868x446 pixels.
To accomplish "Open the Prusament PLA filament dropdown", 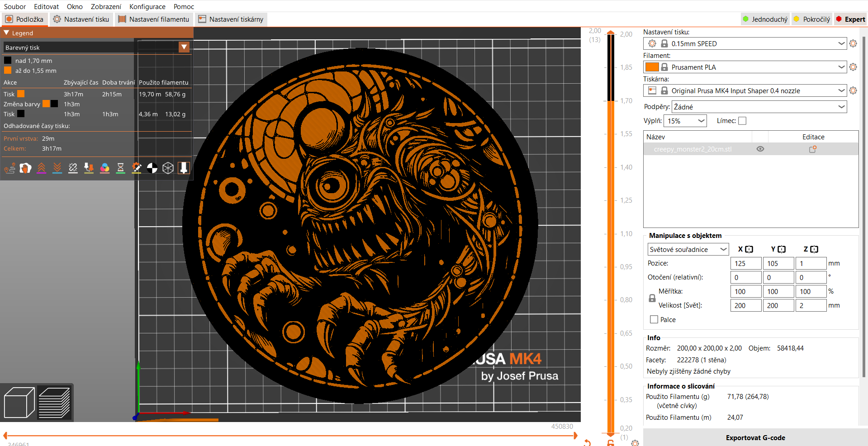I will click(x=745, y=67).
